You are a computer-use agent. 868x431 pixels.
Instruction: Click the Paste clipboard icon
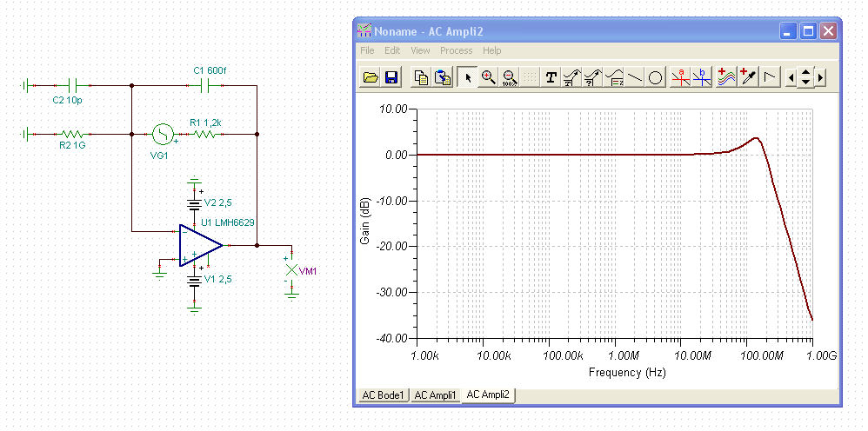(x=443, y=77)
